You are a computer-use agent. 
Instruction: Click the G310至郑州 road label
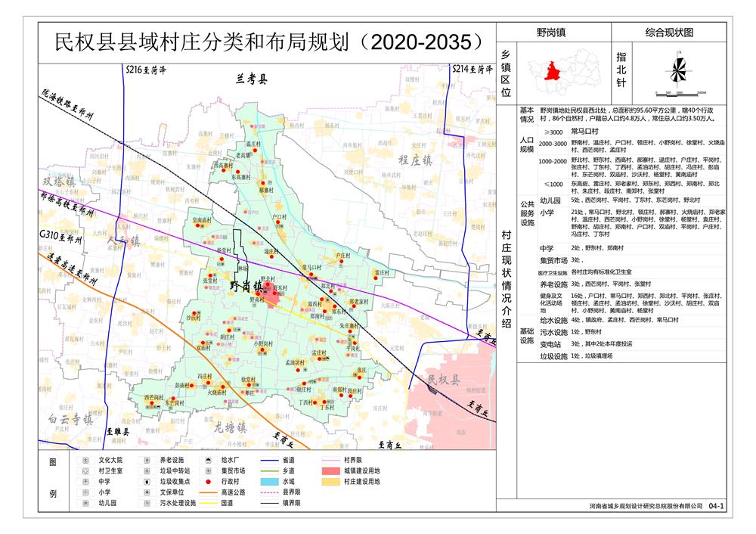60,237
